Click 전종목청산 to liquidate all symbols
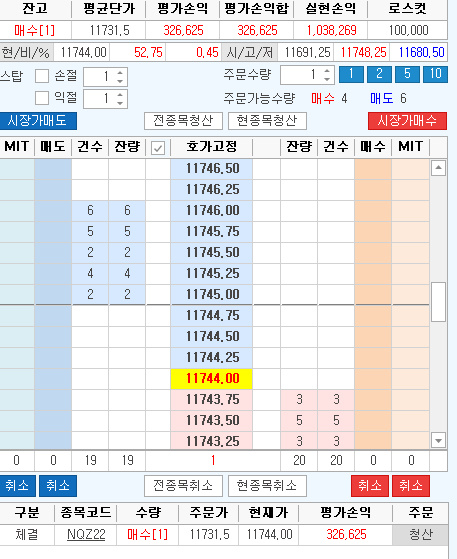 (x=183, y=121)
